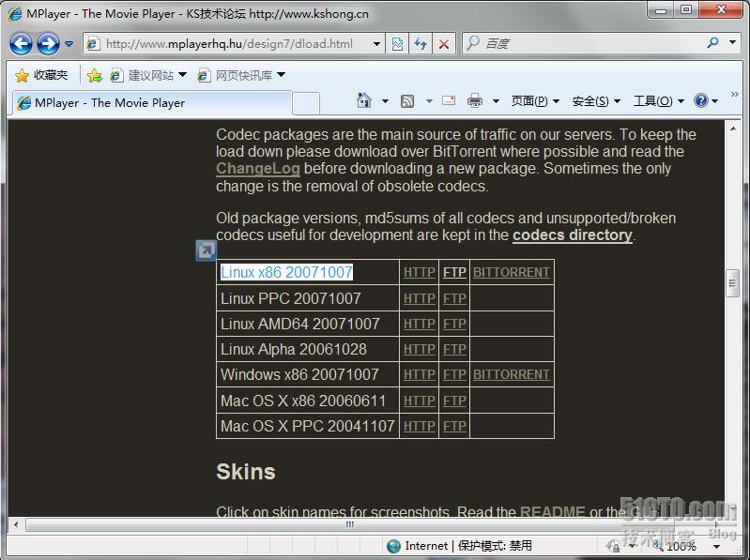Screen dimensions: 750x560
Task: Click the BITTORRENT link for Windows x86
Action: click(x=512, y=374)
